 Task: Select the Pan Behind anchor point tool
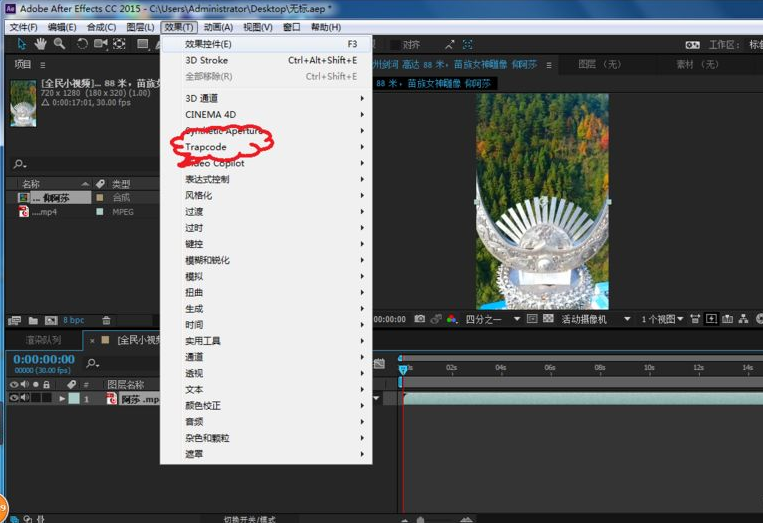click(119, 44)
